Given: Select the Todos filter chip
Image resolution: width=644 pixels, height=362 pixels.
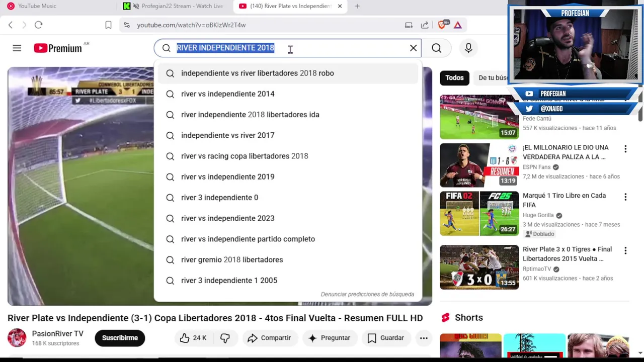Looking at the screenshot, I should click(454, 78).
